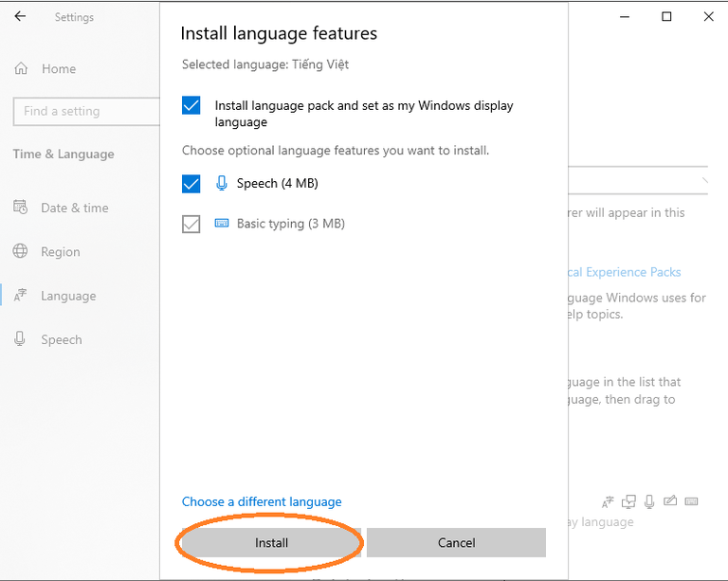Click the Language sidebar icon
The width and height of the screenshot is (728, 581).
20,295
